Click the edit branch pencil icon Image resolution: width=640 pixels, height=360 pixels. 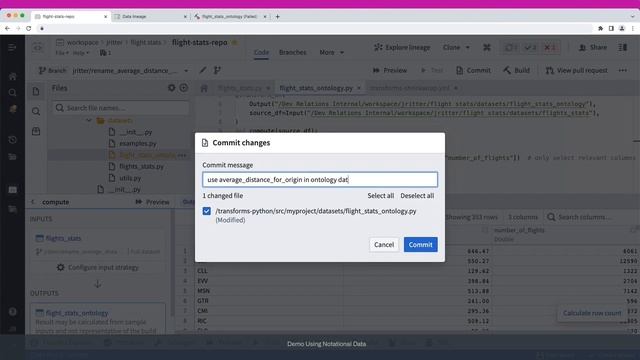pos(202,70)
